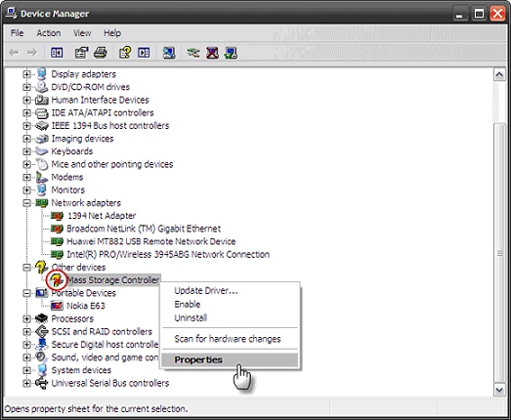This screenshot has height=420, width=511.
Task: Click the Properties toolbar icon
Action: [x=81, y=53]
